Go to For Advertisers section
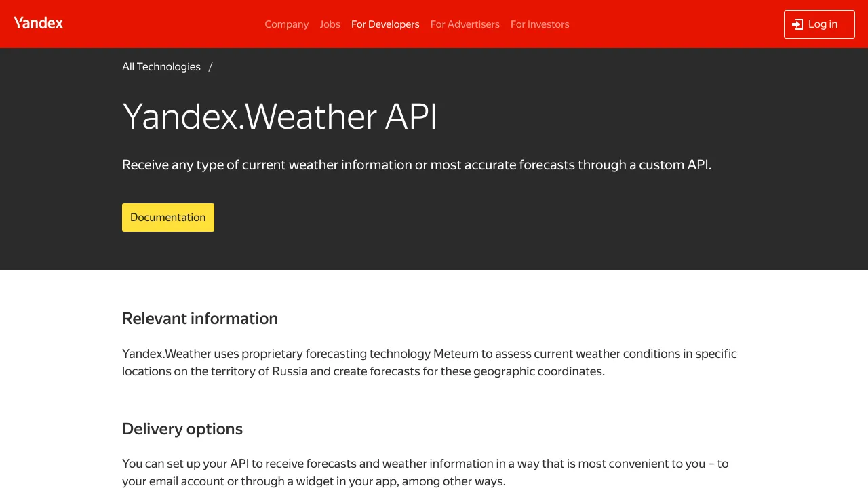Image resolution: width=868 pixels, height=488 pixels. click(x=465, y=24)
